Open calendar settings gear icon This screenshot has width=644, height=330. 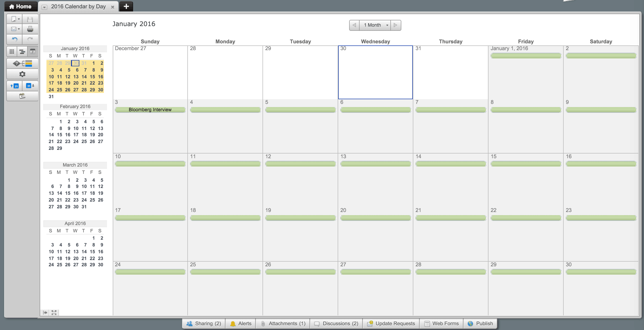click(22, 74)
